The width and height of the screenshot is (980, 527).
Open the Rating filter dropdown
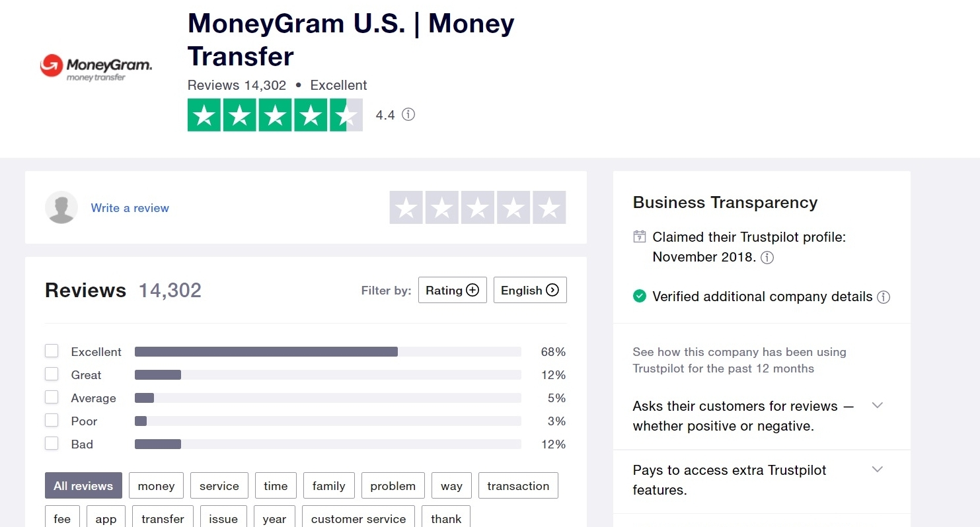click(452, 291)
